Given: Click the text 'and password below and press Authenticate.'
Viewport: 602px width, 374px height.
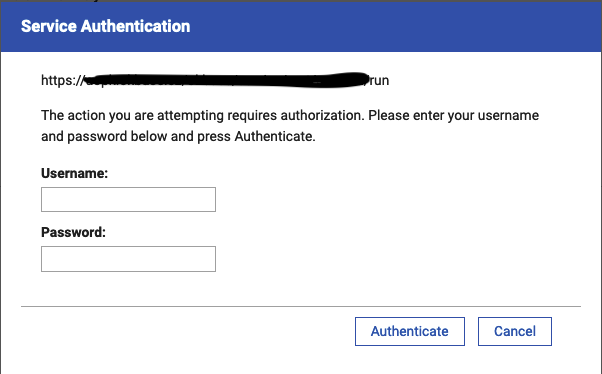Looking at the screenshot, I should click(x=178, y=136).
